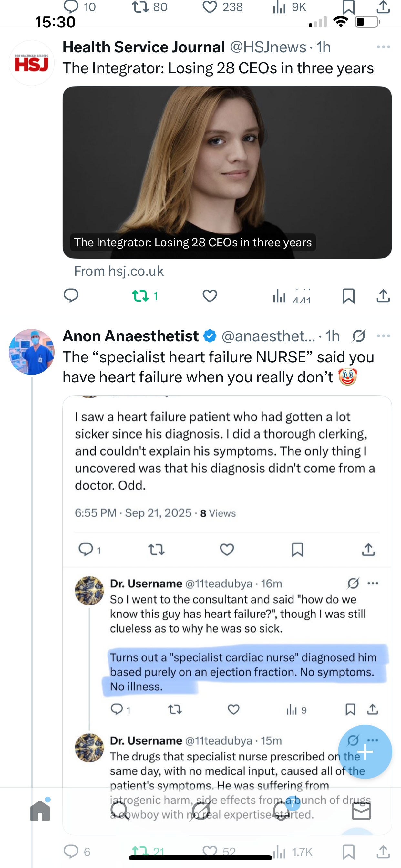
Task: Open the Search tab in bottom bar
Action: coord(120,811)
